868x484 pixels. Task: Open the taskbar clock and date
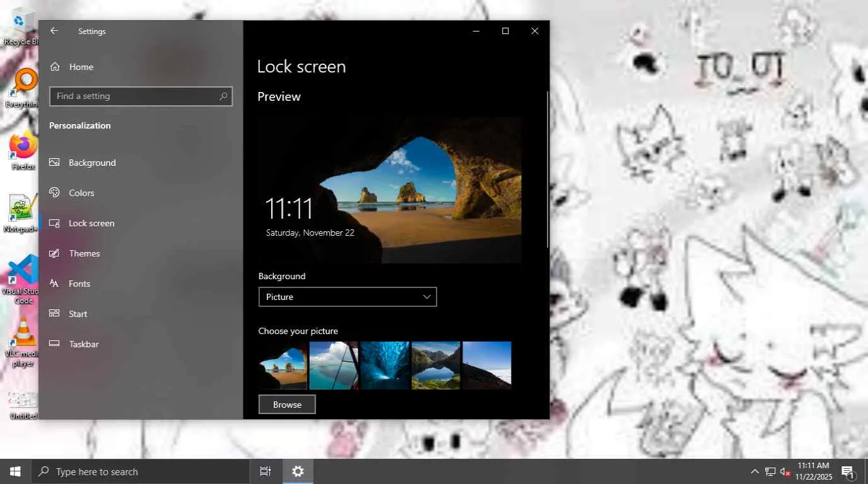(x=814, y=471)
